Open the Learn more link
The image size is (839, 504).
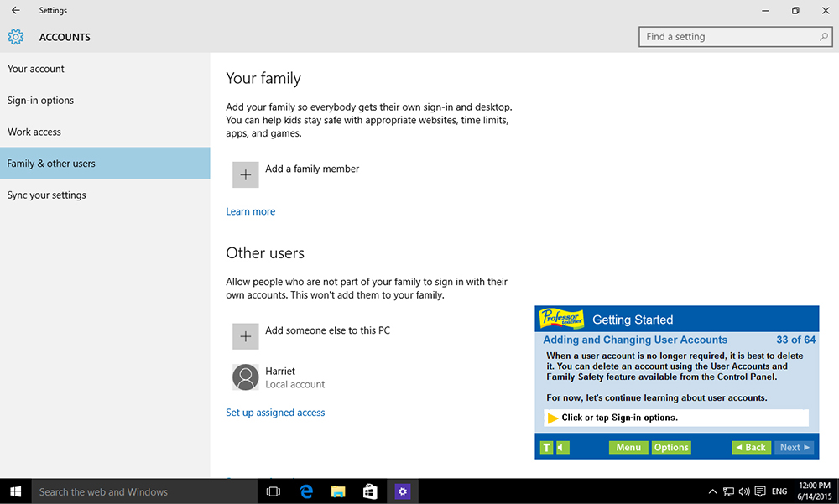click(250, 210)
